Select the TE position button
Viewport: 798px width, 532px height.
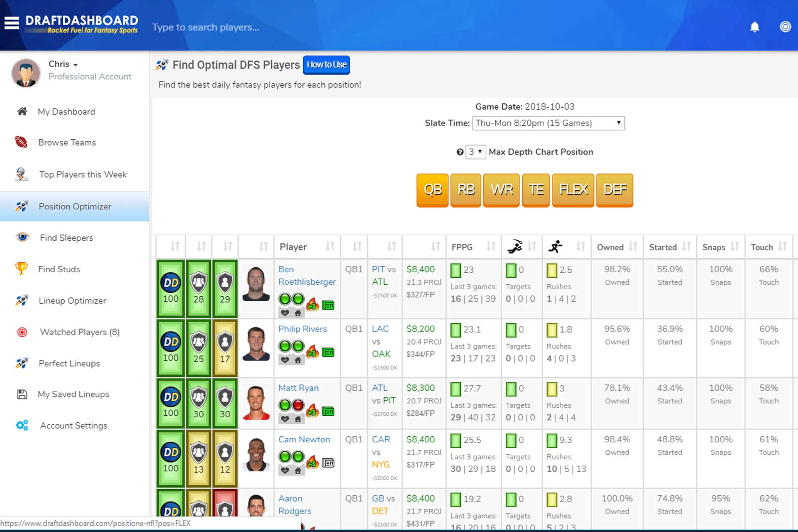tap(536, 190)
